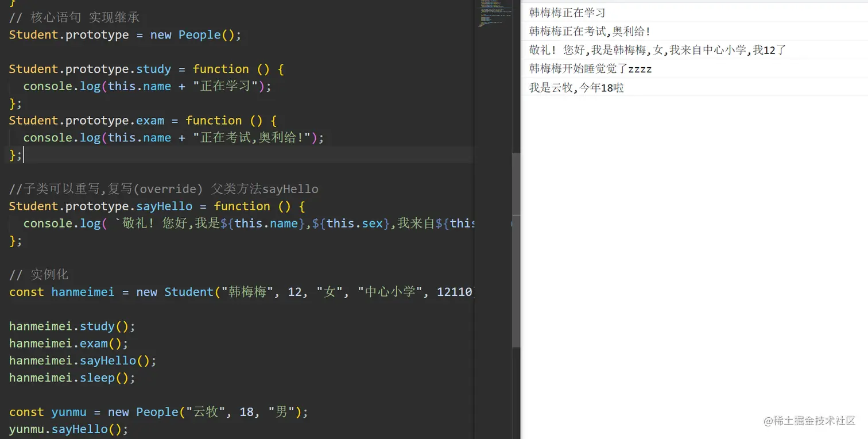
Task: Click the comment line "// 实例化"
Action: tap(38, 275)
